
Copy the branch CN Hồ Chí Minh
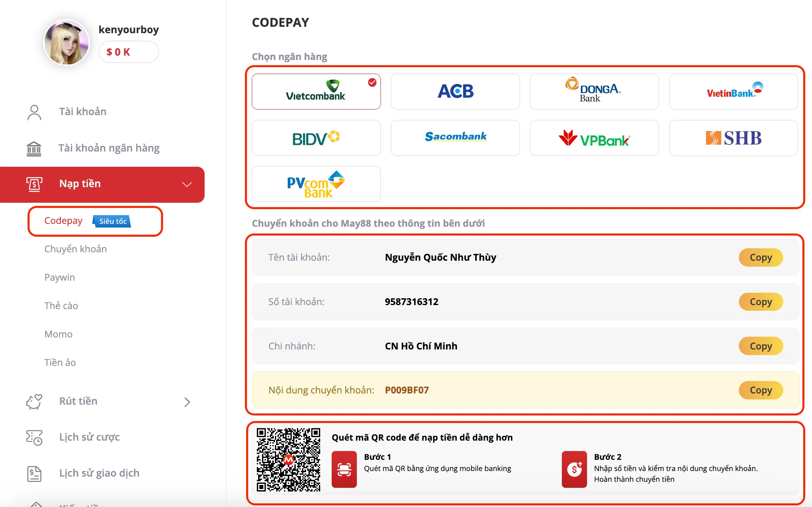(760, 346)
